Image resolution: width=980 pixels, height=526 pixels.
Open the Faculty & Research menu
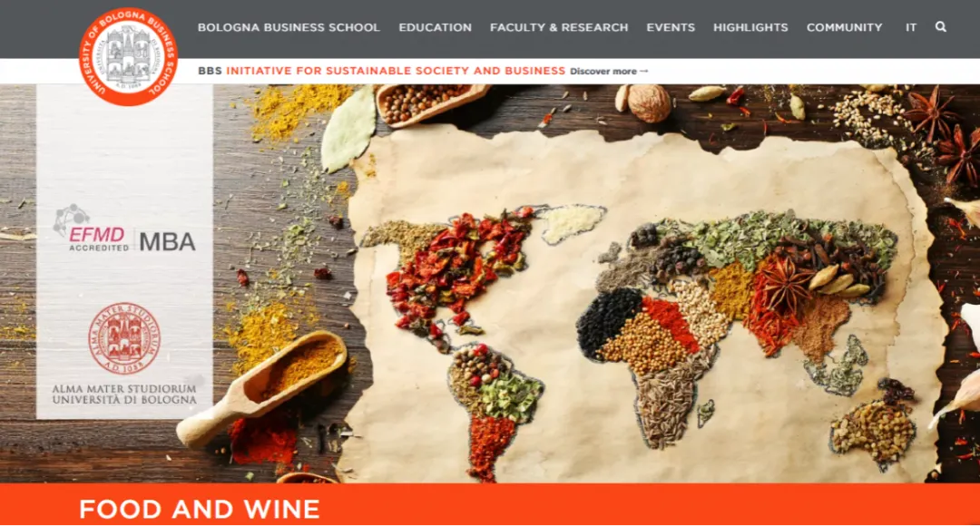coord(559,27)
